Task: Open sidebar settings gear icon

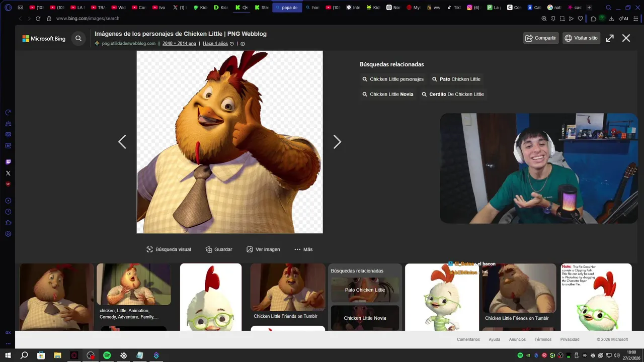Action: point(8,234)
